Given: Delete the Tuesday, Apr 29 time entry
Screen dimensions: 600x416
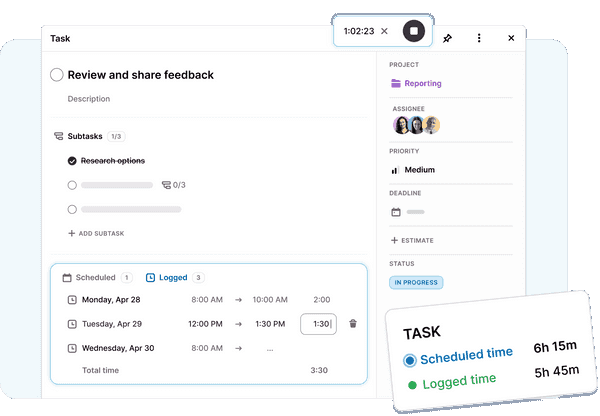Looking at the screenshot, I should [x=353, y=323].
